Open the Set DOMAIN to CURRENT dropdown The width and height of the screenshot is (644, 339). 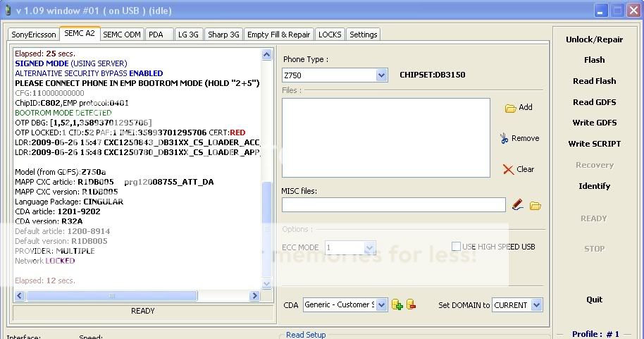tap(536, 305)
